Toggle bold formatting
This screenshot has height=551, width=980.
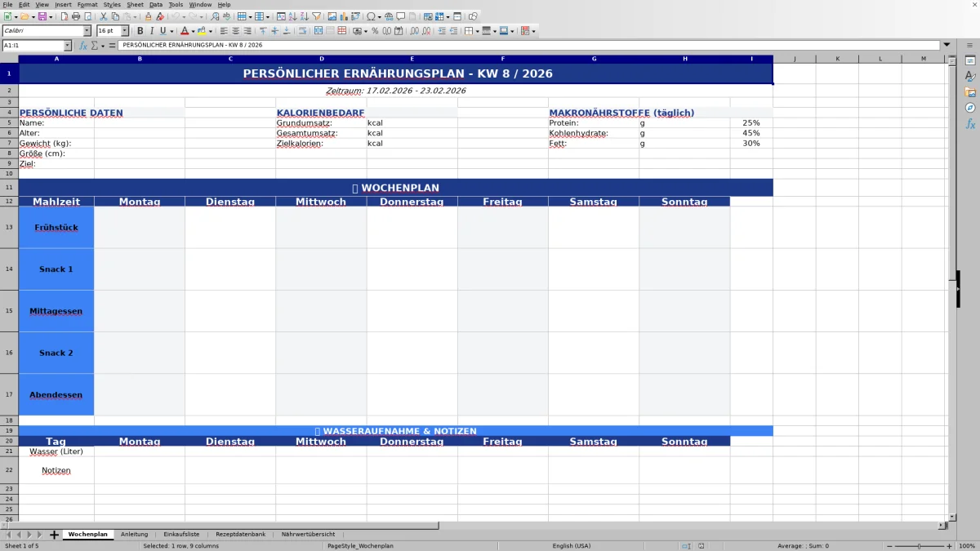click(140, 30)
